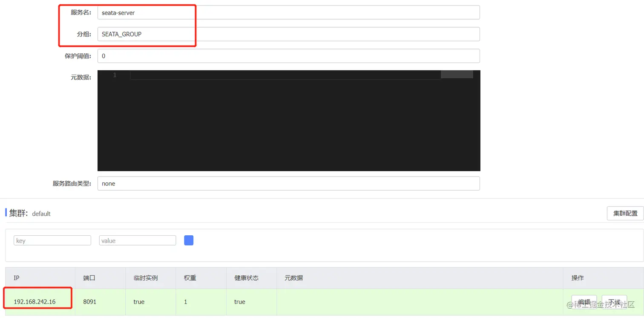
Task: Click the cluster name default
Action: click(41, 214)
